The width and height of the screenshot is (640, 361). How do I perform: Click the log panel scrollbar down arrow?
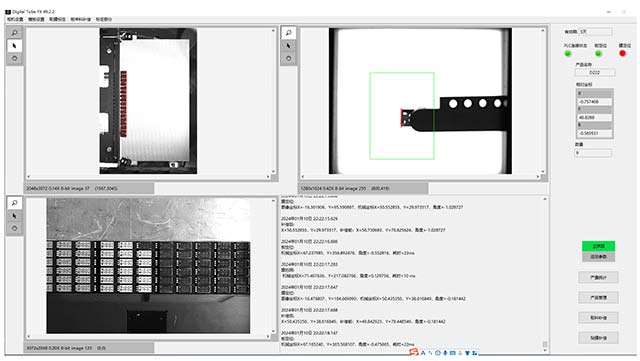pyautogui.click(x=544, y=344)
